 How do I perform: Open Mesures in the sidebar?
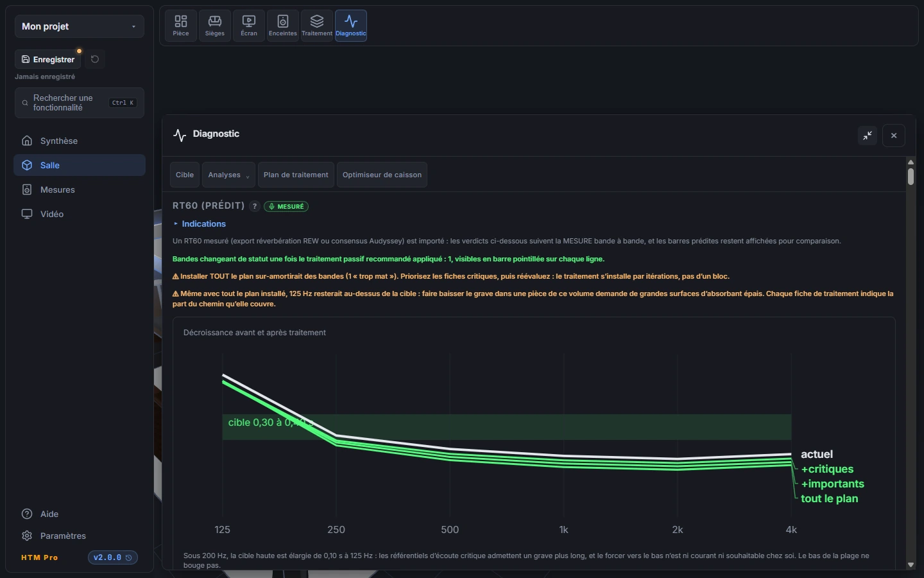click(80, 189)
